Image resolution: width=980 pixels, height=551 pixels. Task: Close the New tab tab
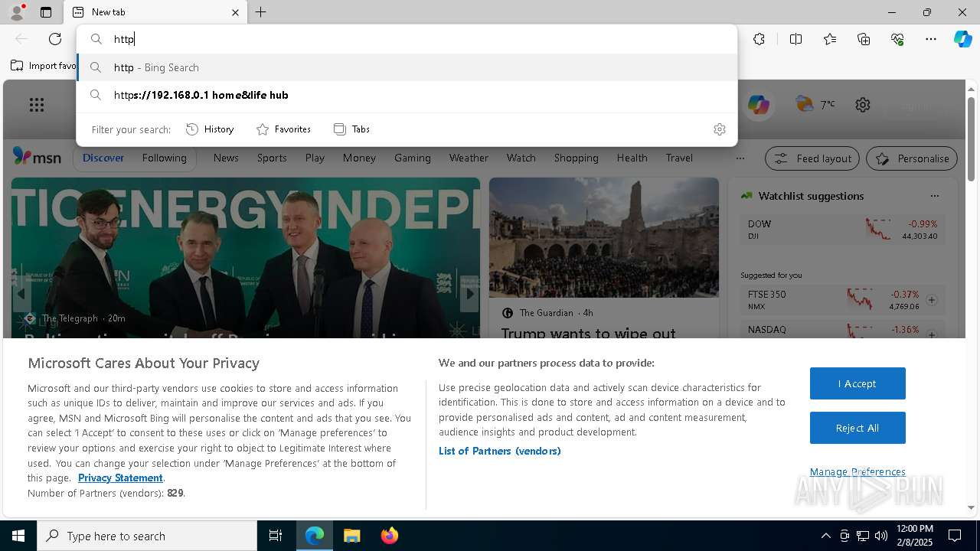[x=235, y=12]
